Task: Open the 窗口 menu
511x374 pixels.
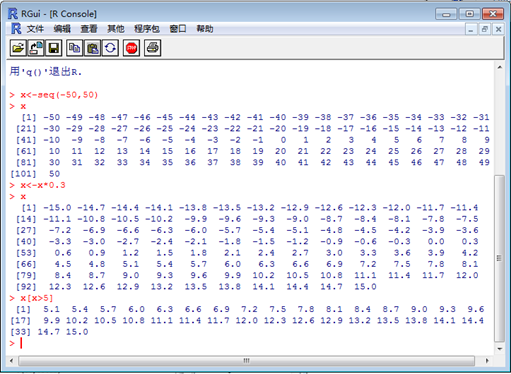Action: click(x=178, y=29)
